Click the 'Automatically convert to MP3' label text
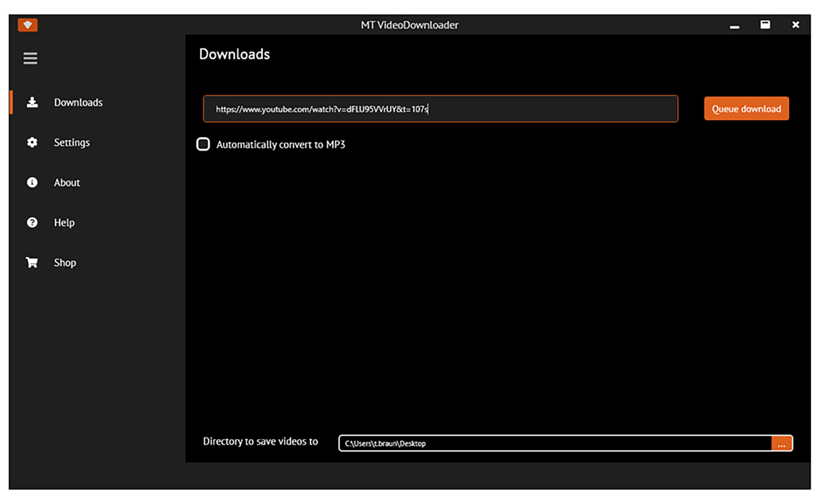The image size is (820, 504). tap(281, 145)
